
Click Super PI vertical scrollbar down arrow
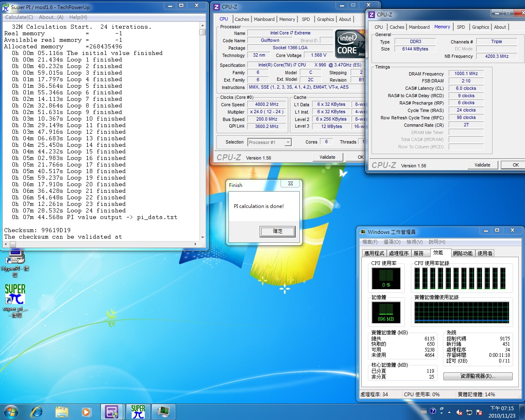(203, 237)
